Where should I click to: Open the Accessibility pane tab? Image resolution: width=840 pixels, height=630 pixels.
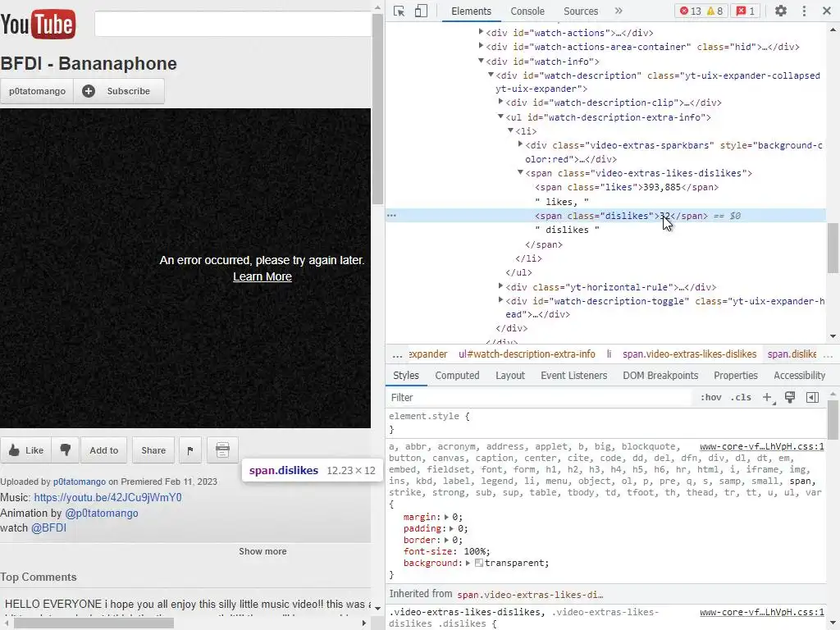(x=799, y=376)
